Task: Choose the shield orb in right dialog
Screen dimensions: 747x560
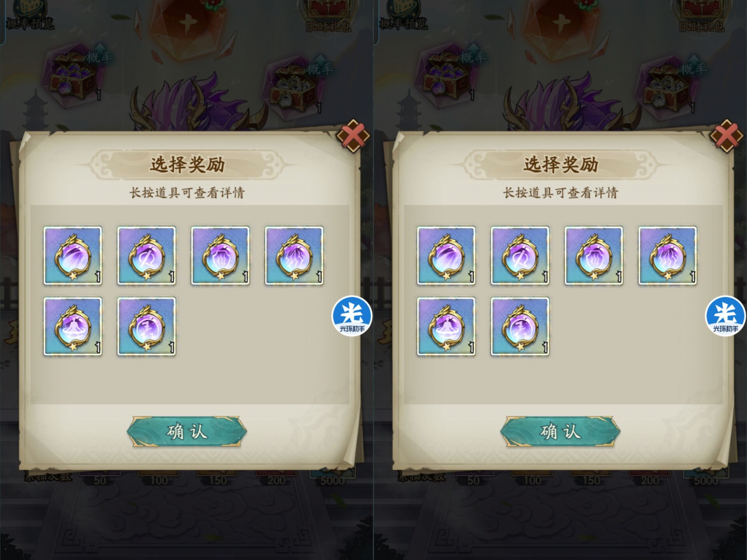Action: [594, 255]
